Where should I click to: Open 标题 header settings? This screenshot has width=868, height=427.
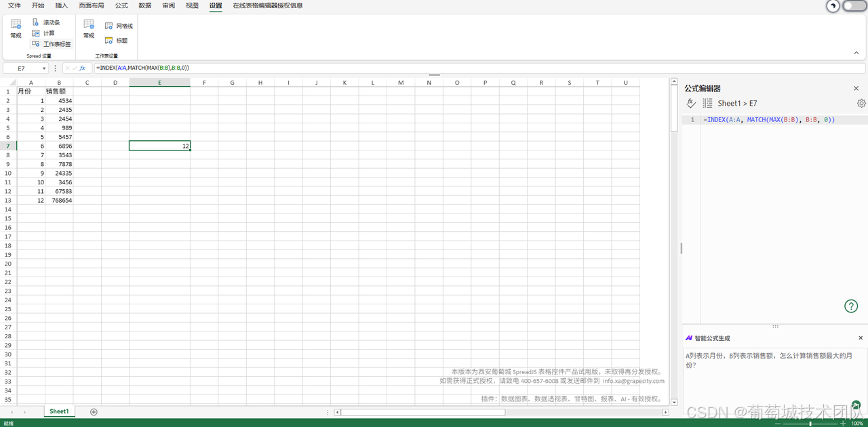116,41
